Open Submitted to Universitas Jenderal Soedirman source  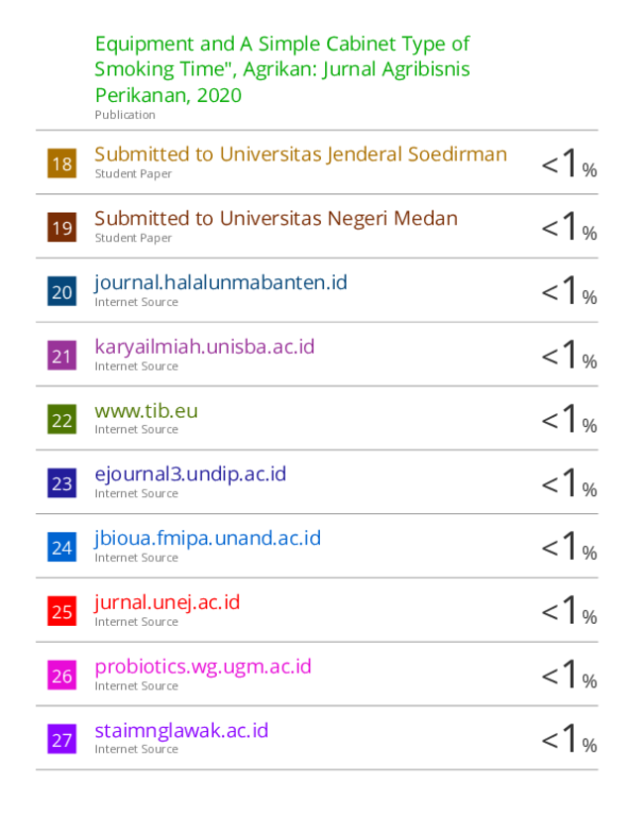coord(301,155)
